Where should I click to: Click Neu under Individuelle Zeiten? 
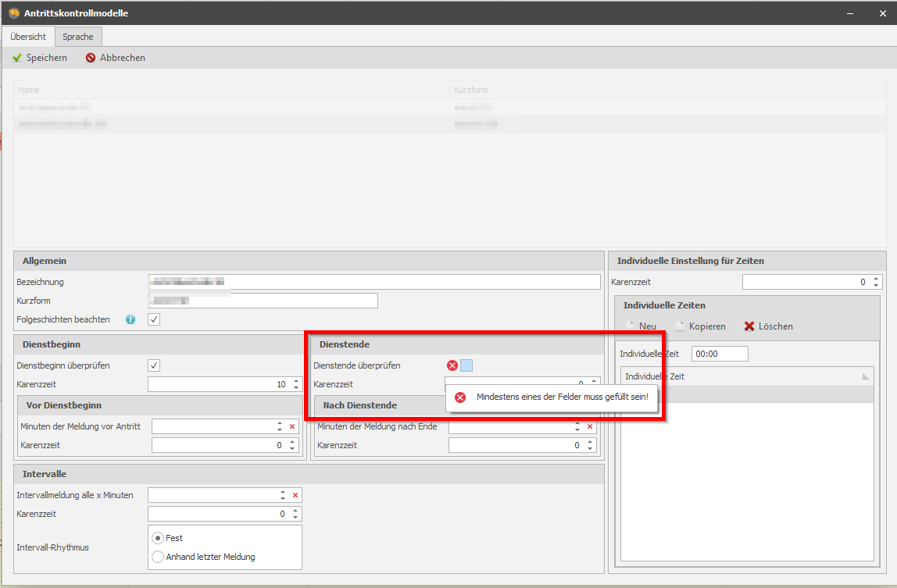[641, 326]
